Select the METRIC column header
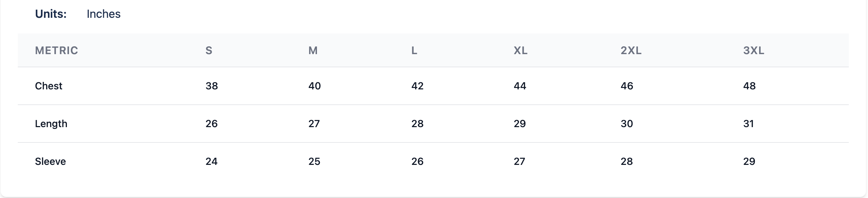 pos(57,51)
